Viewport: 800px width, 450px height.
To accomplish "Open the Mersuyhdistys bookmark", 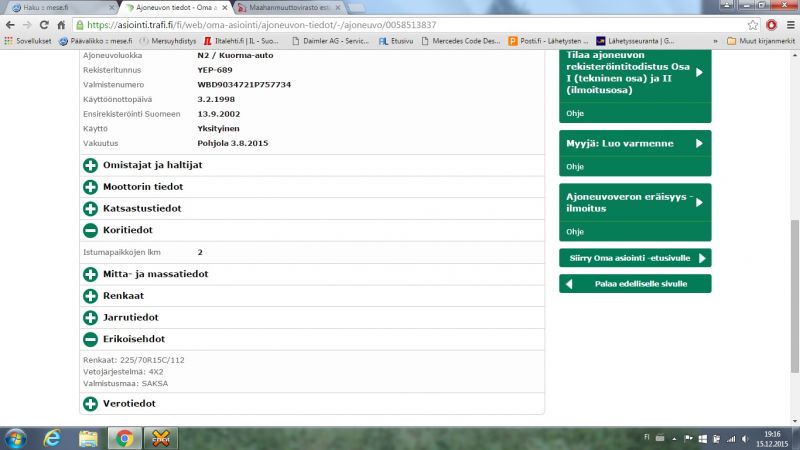I will pos(167,41).
